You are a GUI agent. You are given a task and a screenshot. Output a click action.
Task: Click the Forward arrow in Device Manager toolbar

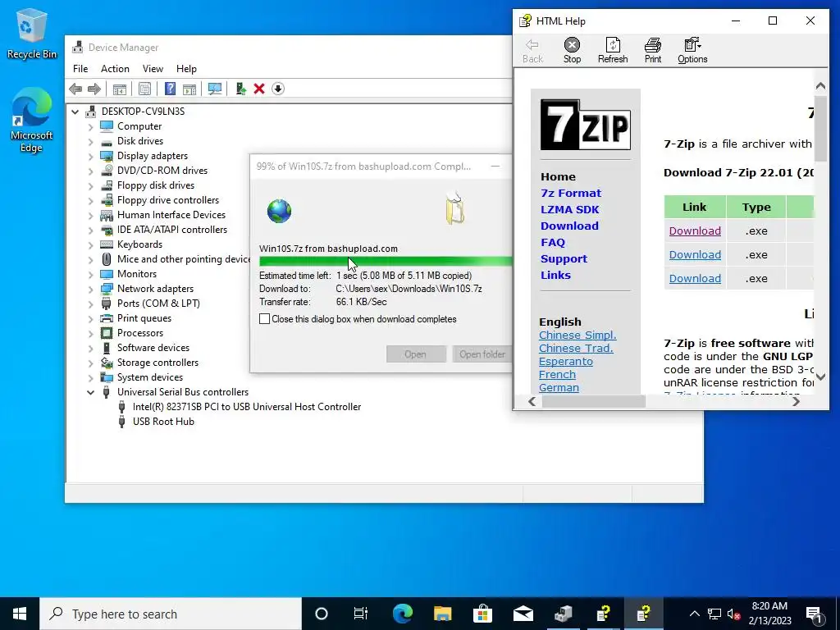pyautogui.click(x=94, y=89)
